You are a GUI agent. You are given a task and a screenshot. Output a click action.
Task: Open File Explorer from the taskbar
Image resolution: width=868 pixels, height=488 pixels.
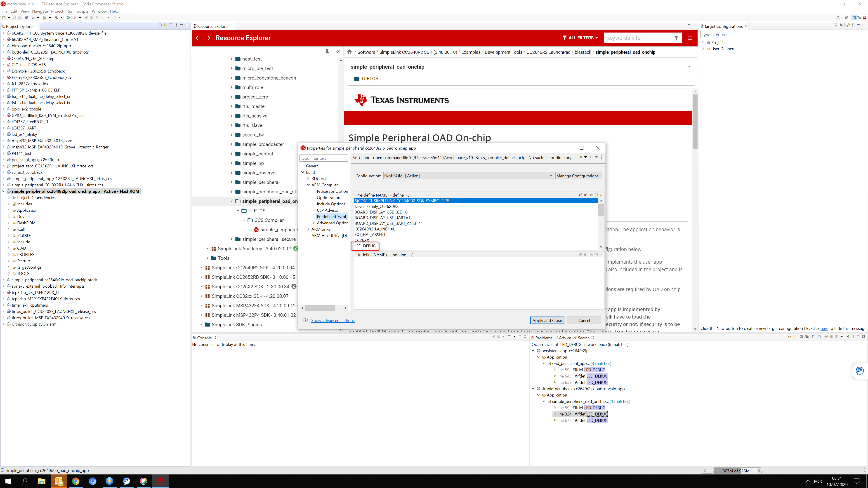click(x=42, y=481)
